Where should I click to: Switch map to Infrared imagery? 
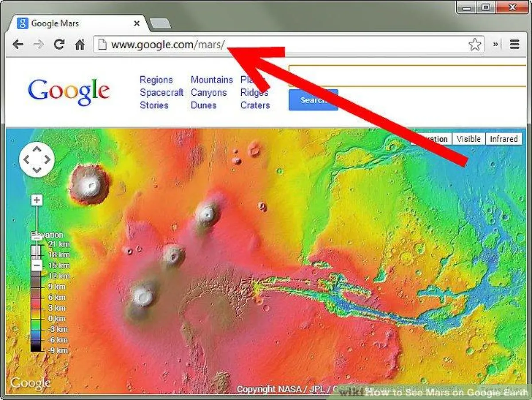click(x=504, y=139)
